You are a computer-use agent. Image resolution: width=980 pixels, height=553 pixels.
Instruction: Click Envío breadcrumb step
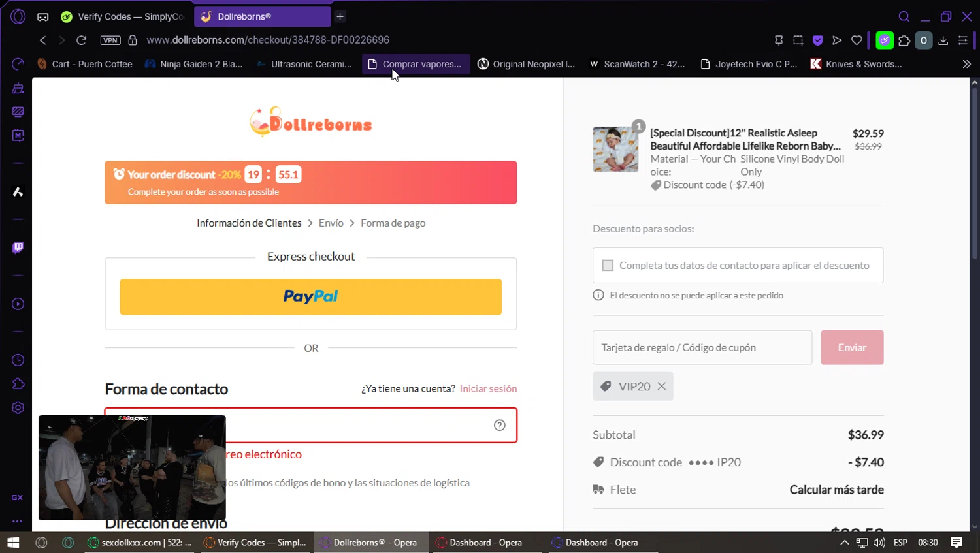pos(331,223)
